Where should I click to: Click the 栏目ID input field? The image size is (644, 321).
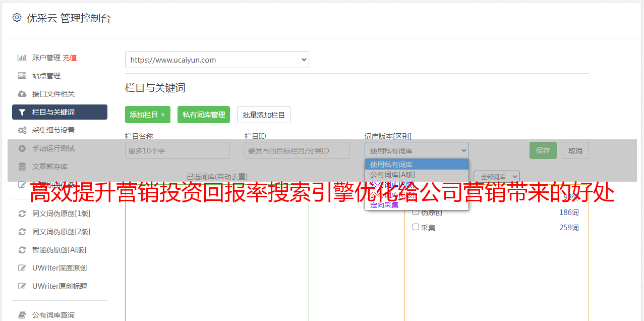click(x=297, y=150)
